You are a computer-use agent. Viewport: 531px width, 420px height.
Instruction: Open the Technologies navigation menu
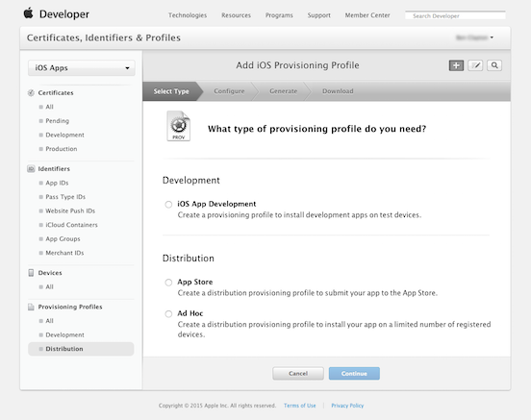[188, 15]
